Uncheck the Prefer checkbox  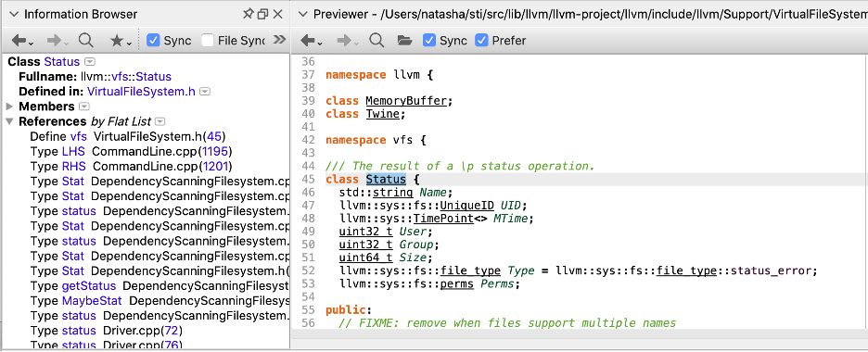pos(481,41)
